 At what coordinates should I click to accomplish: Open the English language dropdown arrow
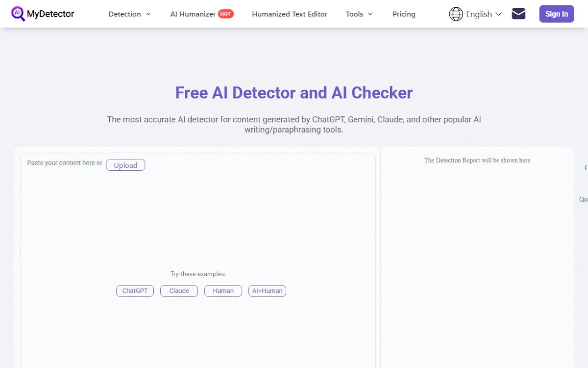coord(499,14)
